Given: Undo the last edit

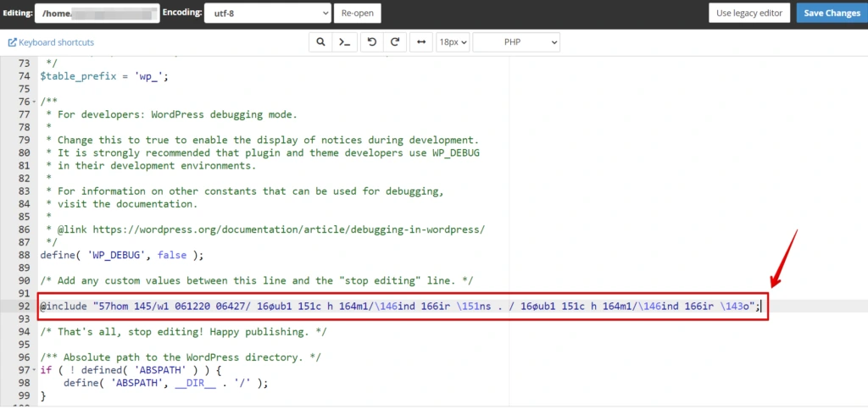Looking at the screenshot, I should tap(372, 42).
